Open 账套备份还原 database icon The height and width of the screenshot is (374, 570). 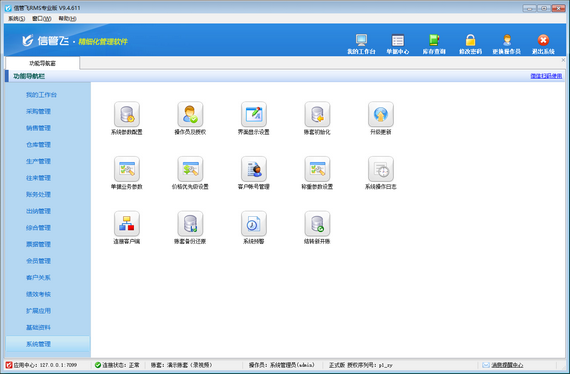190,224
